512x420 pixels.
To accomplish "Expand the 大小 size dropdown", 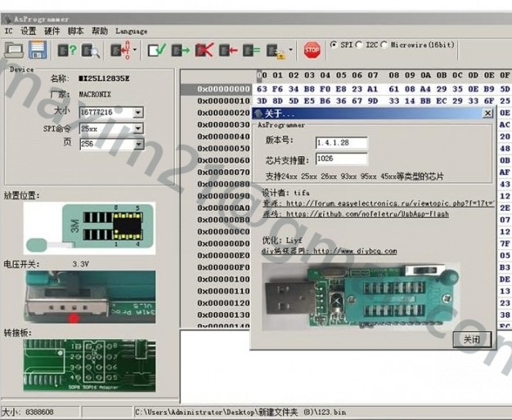I will 137,113.
